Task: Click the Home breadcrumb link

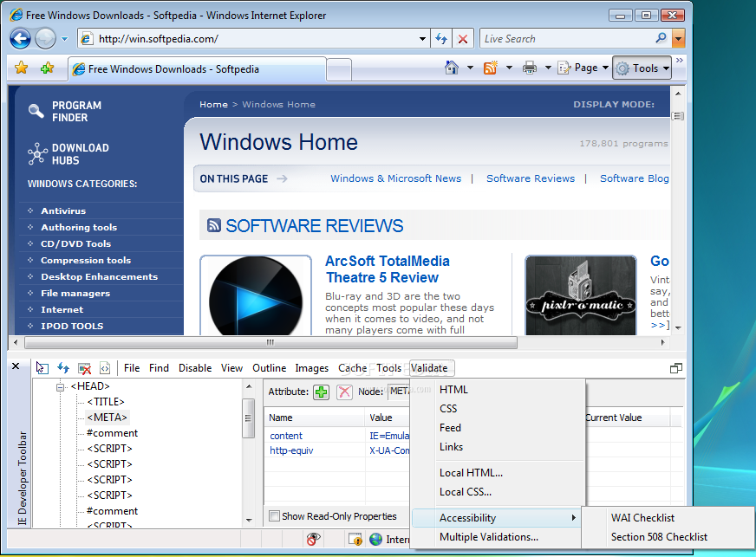Action: pyautogui.click(x=213, y=105)
